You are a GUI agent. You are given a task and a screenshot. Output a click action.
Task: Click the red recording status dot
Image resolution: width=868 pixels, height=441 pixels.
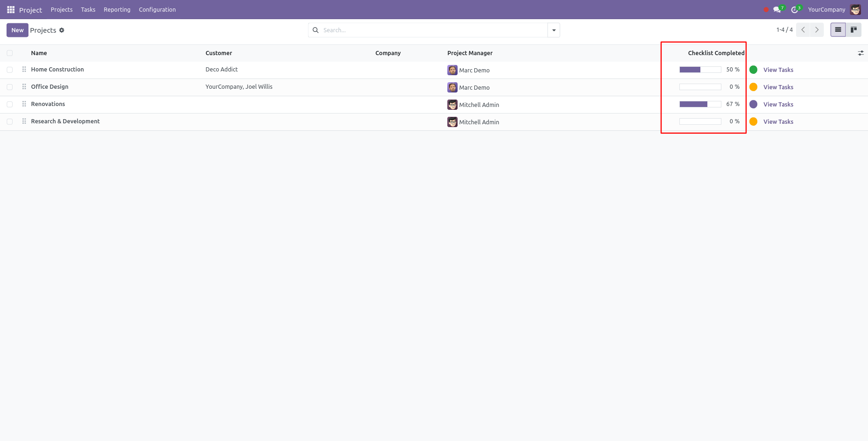coord(766,9)
